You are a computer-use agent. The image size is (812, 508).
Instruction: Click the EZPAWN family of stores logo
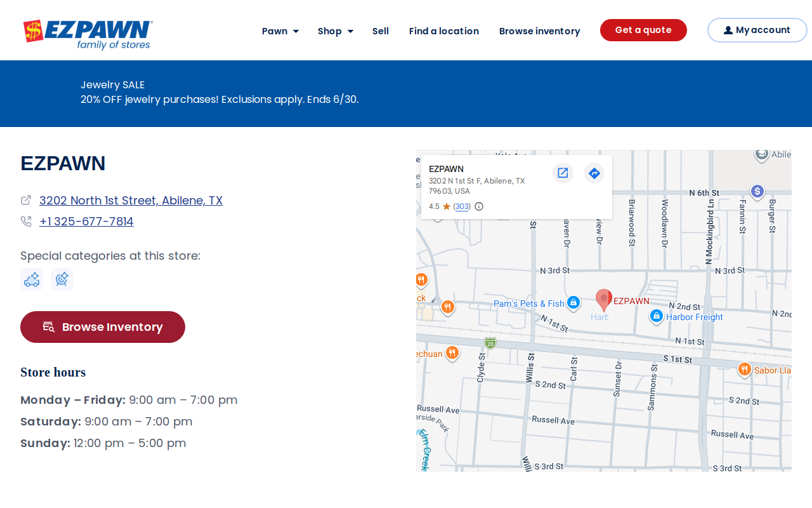tap(88, 34)
